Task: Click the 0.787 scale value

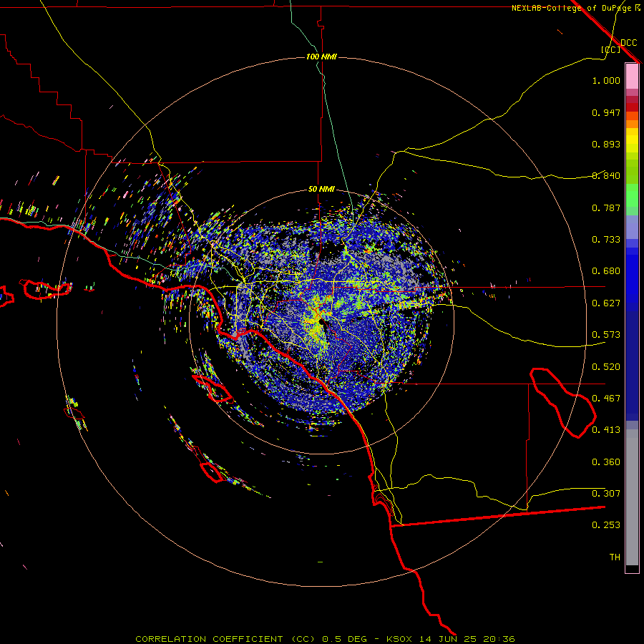Action: [606, 208]
